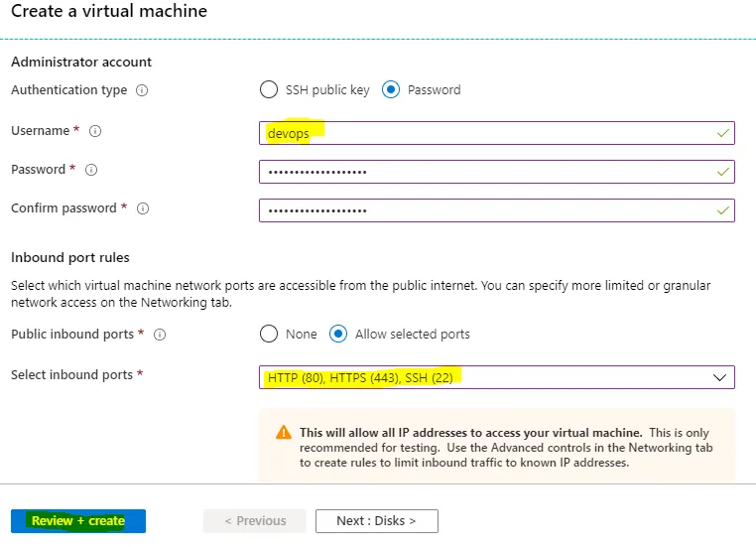Image resolution: width=756 pixels, height=547 pixels.
Task: Click the orange warning triangle icon
Action: (x=284, y=432)
